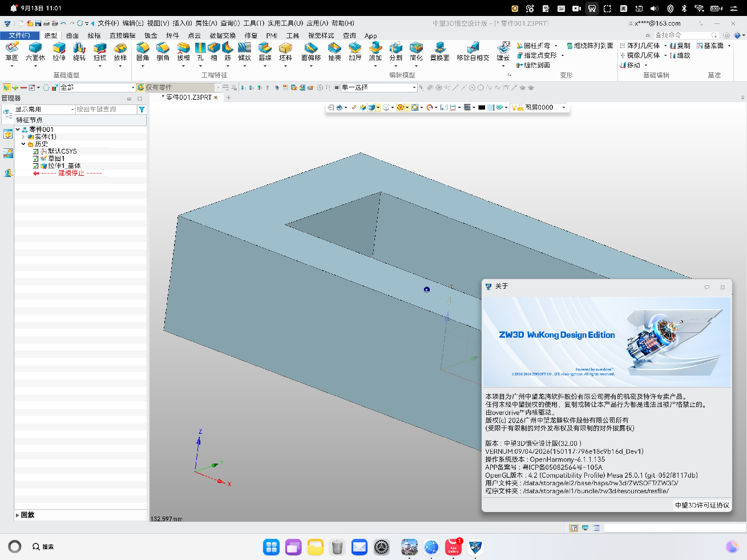Choose the 筋 rib tool

(x=228, y=51)
